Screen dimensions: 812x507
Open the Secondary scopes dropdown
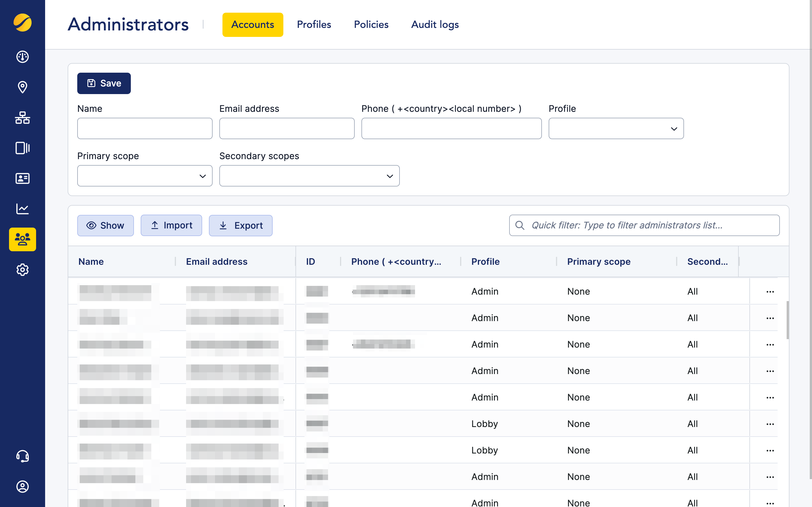(x=309, y=176)
